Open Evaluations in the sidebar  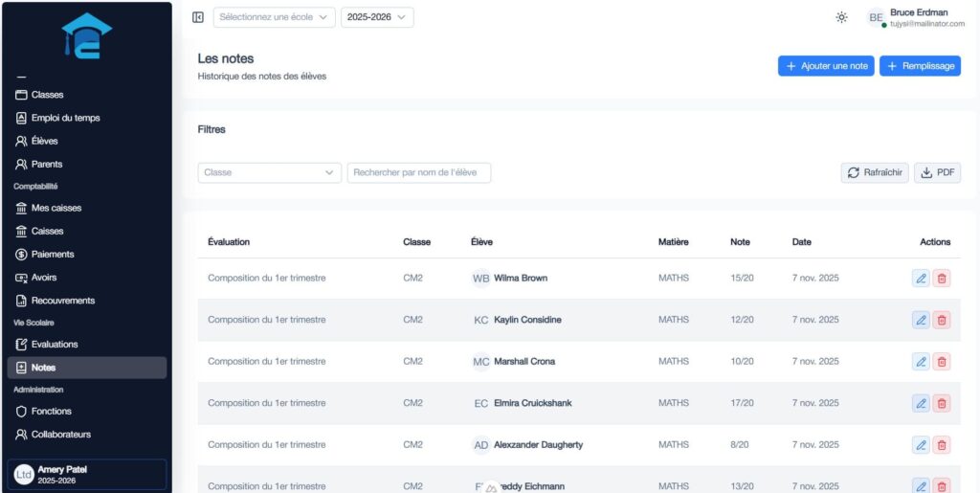pos(55,345)
